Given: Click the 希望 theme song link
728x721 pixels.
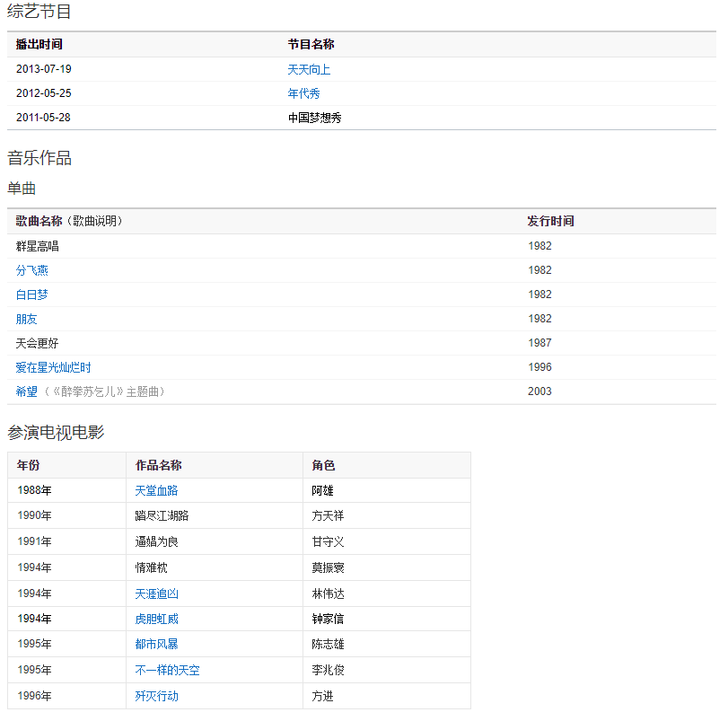Looking at the screenshot, I should tap(26, 391).
